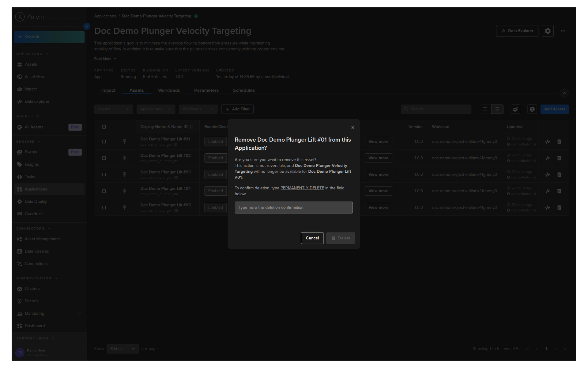The width and height of the screenshot is (588, 368).
Task: Go to the last page with double-arrow
Action: (x=565, y=349)
